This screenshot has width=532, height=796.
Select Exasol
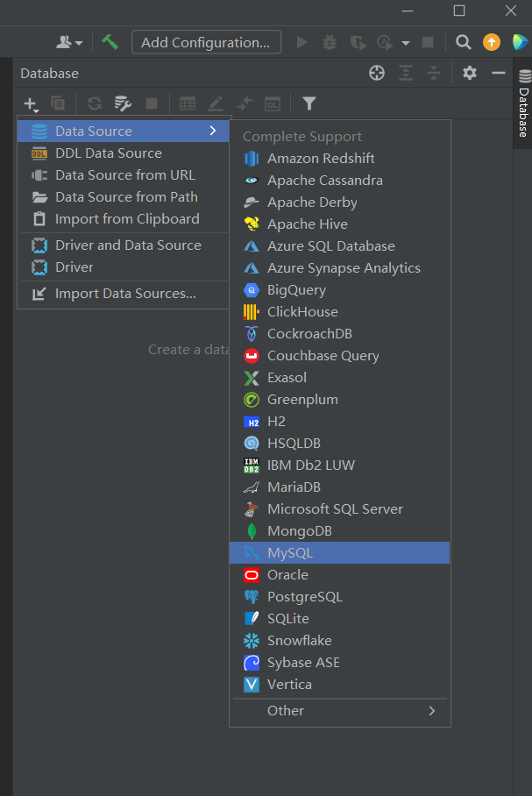[339, 378]
